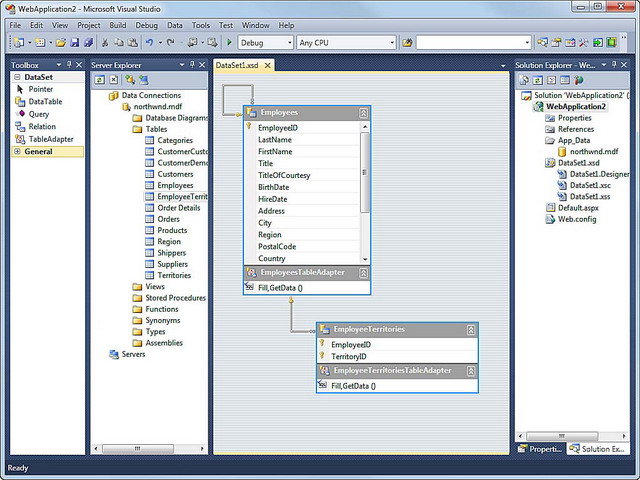Close the DataSet1.xsd document tab
The width and height of the screenshot is (640, 480).
267,65
